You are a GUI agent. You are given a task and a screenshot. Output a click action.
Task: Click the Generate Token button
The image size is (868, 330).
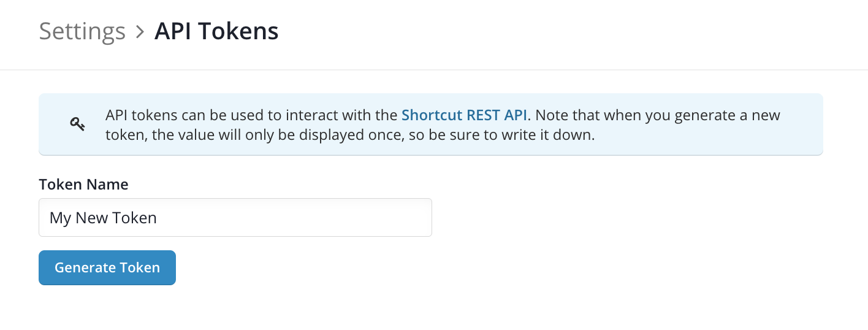coord(107,267)
